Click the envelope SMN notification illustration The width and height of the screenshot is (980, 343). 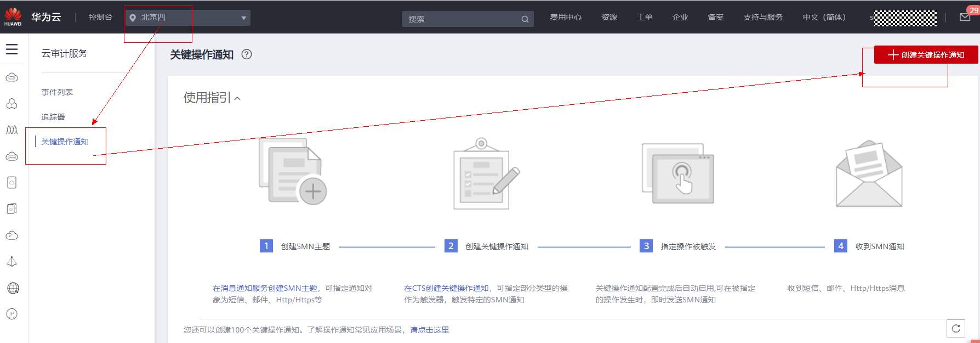[869, 173]
